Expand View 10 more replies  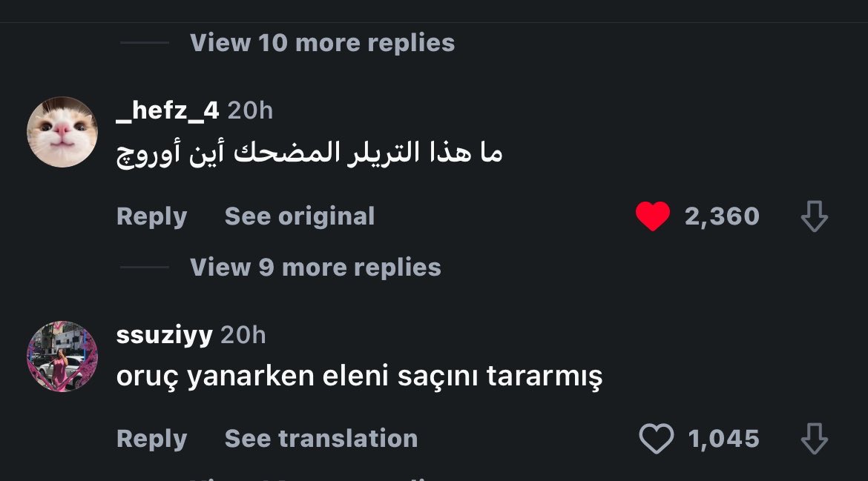coord(322,42)
